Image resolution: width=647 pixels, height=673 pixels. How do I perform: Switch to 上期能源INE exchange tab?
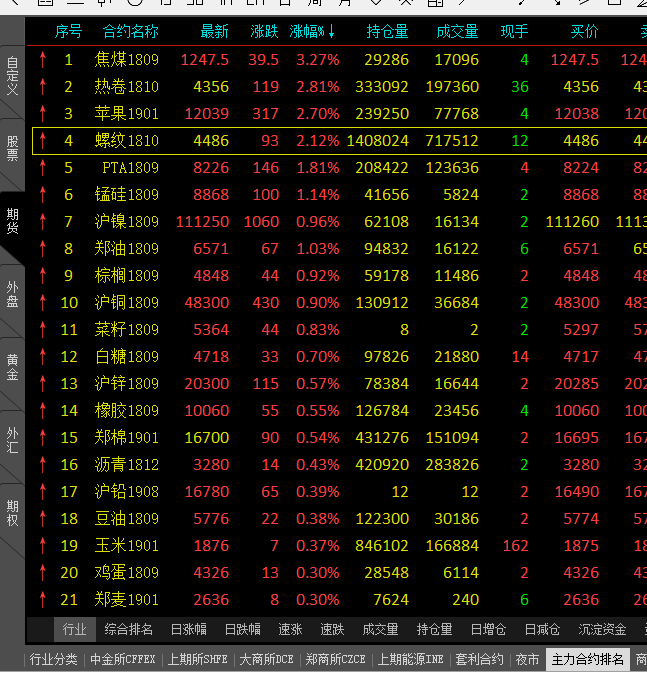[410, 659]
